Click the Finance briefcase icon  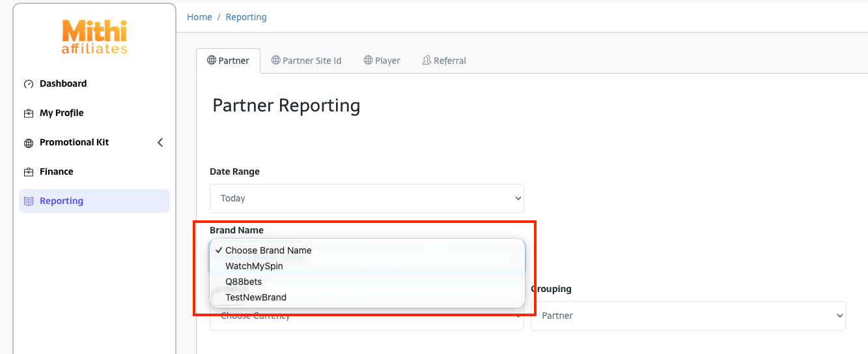pos(29,172)
